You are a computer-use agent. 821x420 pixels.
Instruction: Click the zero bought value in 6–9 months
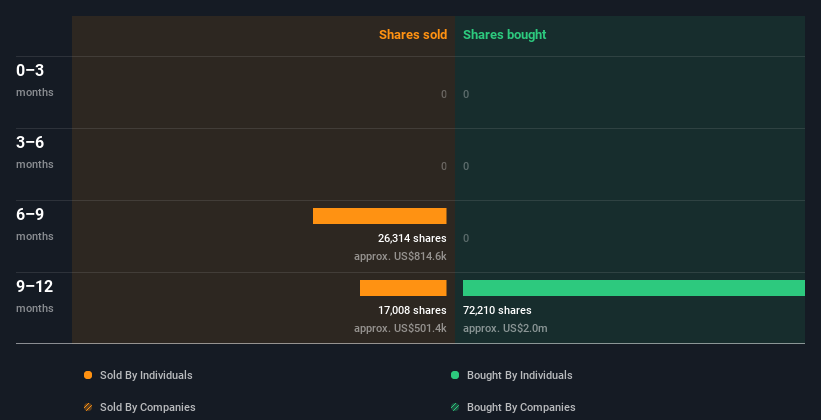(466, 238)
